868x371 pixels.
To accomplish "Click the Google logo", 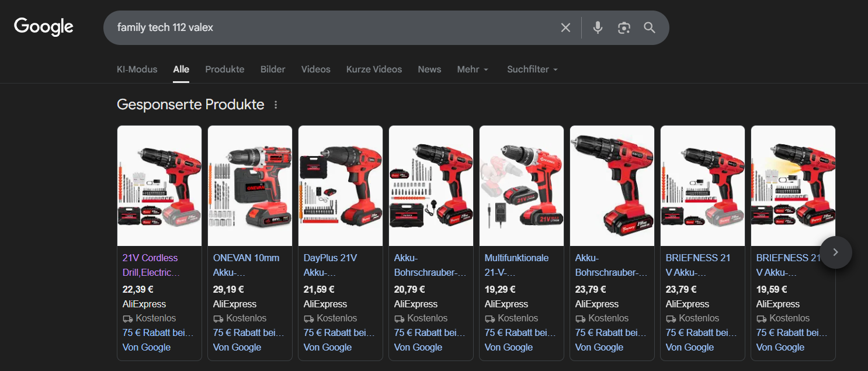I will tap(44, 27).
